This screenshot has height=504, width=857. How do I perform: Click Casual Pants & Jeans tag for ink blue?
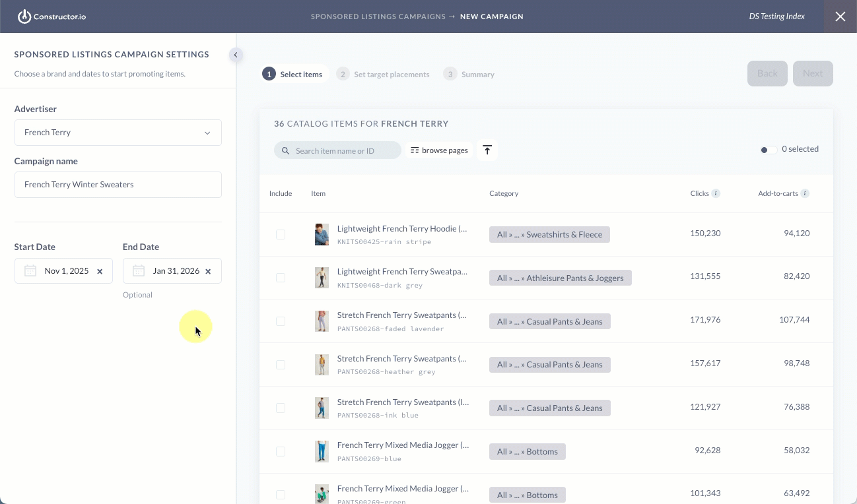click(550, 408)
